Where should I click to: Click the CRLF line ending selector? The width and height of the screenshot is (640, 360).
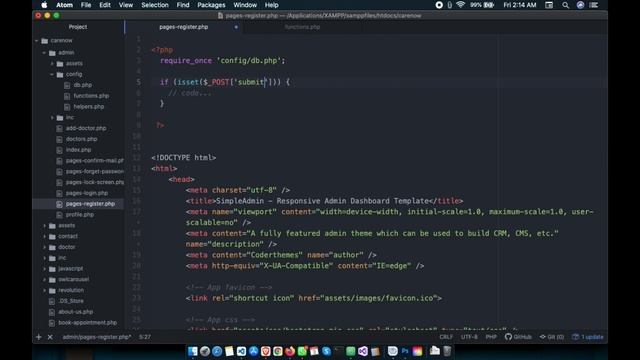pyautogui.click(x=446, y=337)
